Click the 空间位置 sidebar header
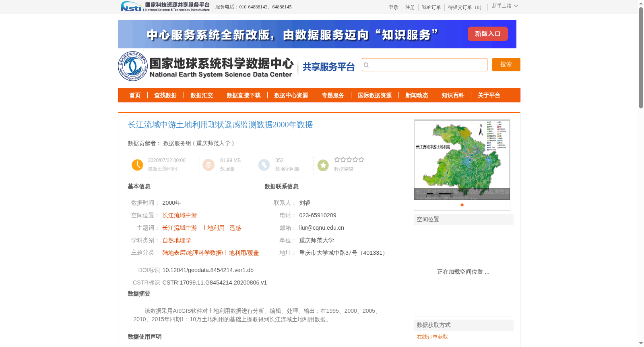The width and height of the screenshot is (644, 347). [464, 220]
